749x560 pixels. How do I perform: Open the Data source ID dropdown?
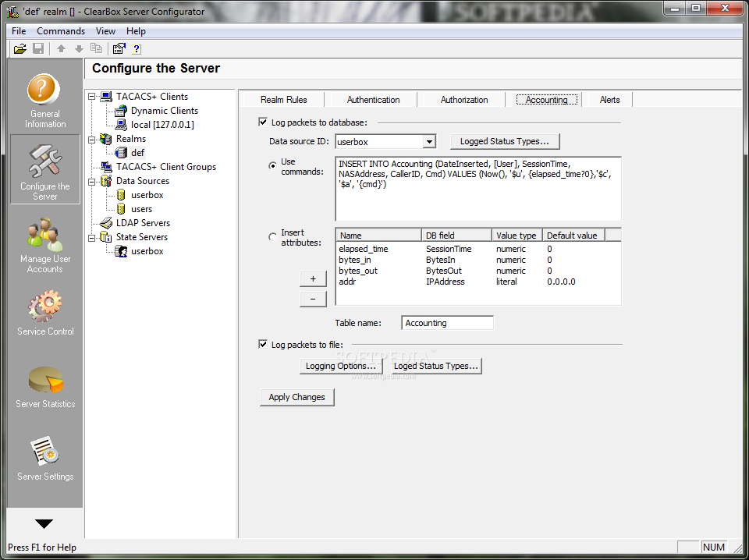tap(429, 142)
